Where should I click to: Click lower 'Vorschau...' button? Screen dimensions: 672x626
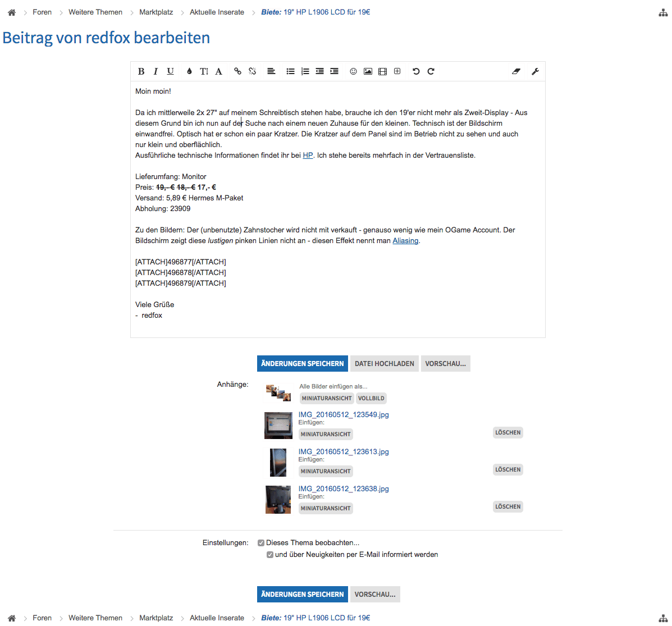(x=375, y=595)
